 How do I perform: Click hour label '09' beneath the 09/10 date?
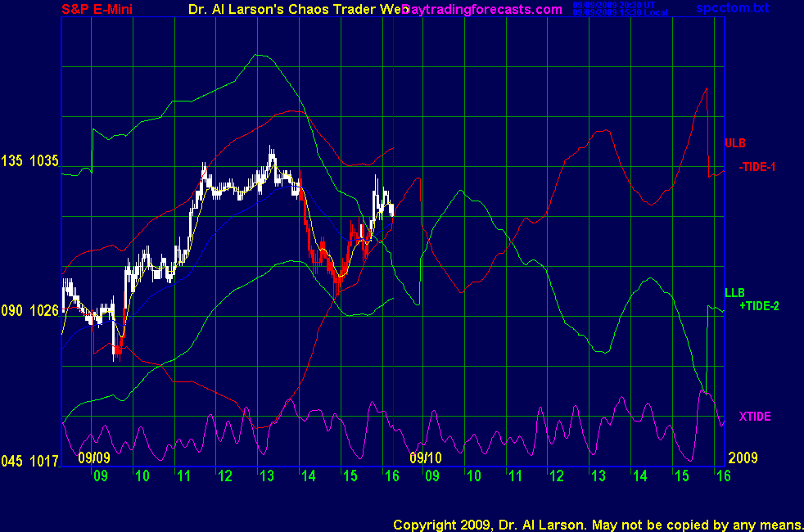431,476
